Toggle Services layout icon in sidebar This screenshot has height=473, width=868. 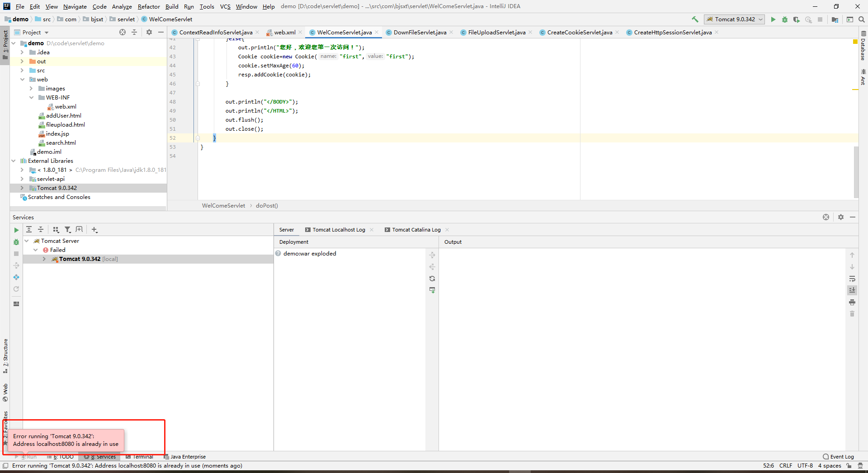tap(16, 303)
